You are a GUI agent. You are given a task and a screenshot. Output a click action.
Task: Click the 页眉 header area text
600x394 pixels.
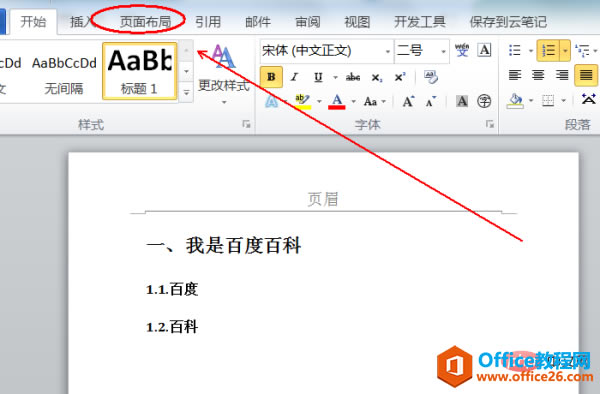pyautogui.click(x=323, y=199)
